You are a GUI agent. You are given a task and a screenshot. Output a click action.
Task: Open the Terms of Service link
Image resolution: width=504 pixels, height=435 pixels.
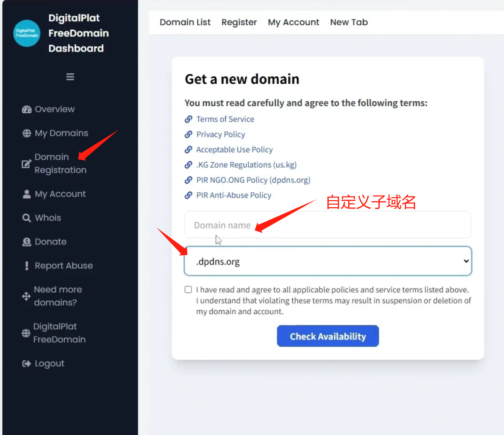[x=225, y=119]
